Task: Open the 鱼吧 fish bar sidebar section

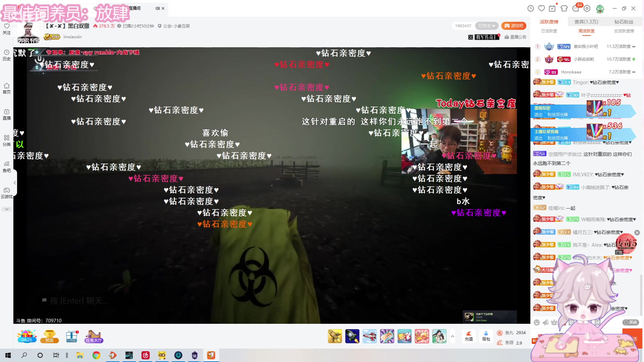Action: tap(7, 167)
